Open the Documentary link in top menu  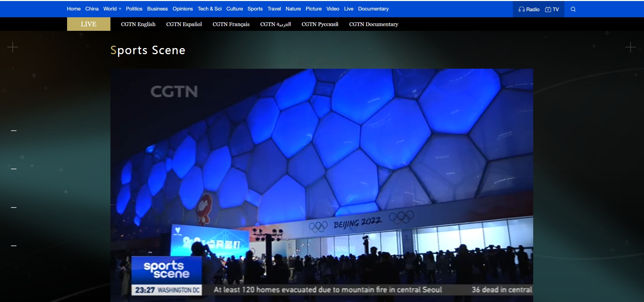373,9
